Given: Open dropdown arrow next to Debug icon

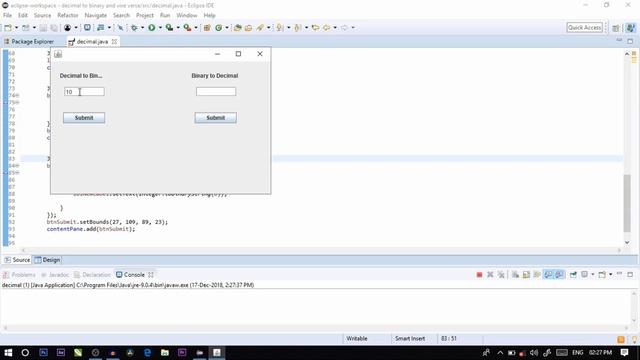Looking at the screenshot, I should [142, 28].
